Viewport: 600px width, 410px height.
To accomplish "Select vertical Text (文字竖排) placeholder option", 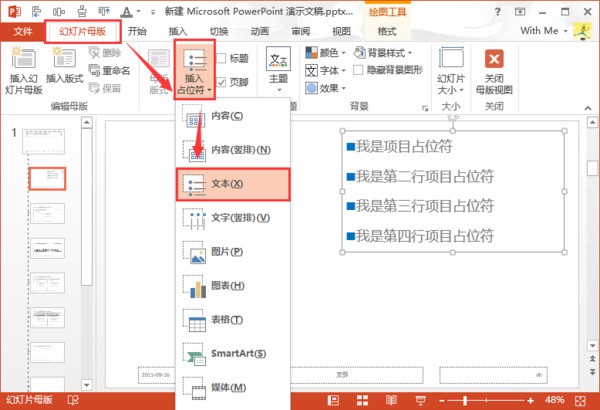I will coord(233,218).
